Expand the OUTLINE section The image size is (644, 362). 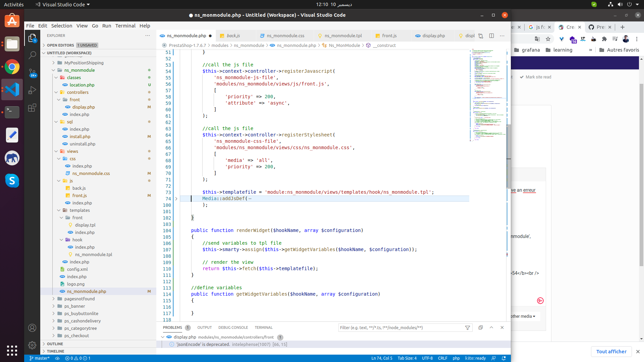(55, 344)
